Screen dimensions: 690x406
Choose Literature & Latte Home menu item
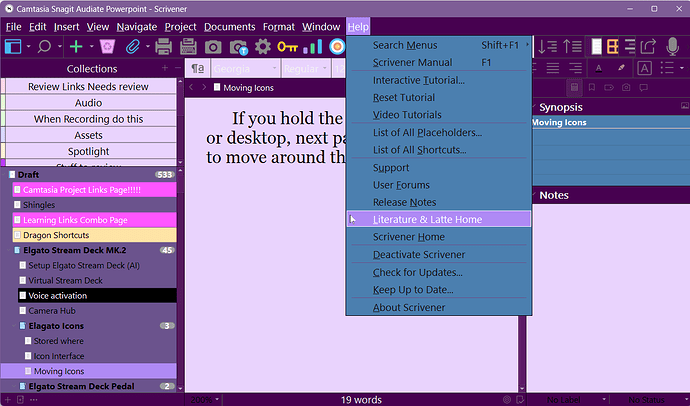(439, 219)
